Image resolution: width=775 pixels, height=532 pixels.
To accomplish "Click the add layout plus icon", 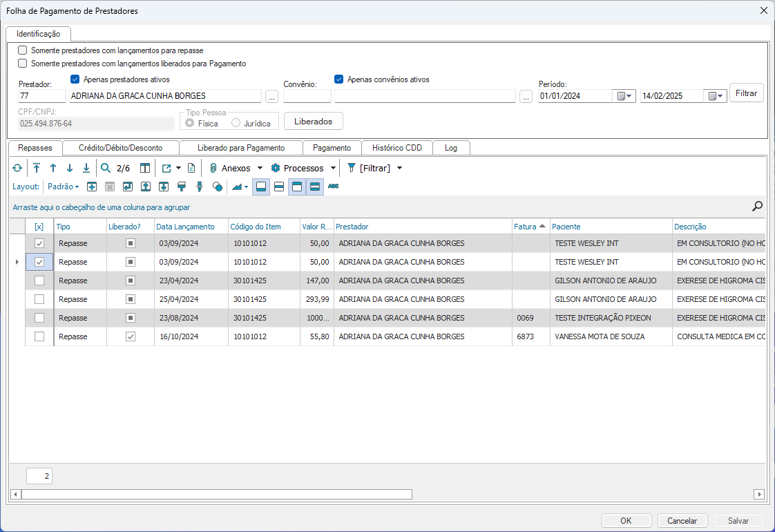I will point(92,187).
